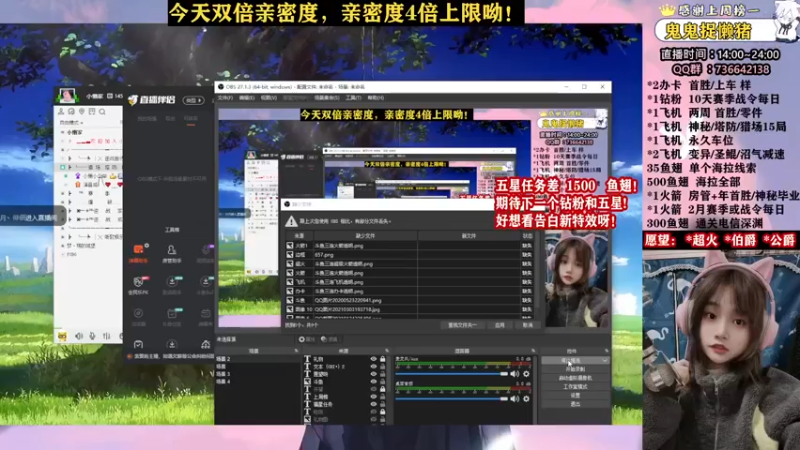This screenshot has width=800, height=450.
Task: Click 应用 in the missing files dialog
Action: coord(499,325)
